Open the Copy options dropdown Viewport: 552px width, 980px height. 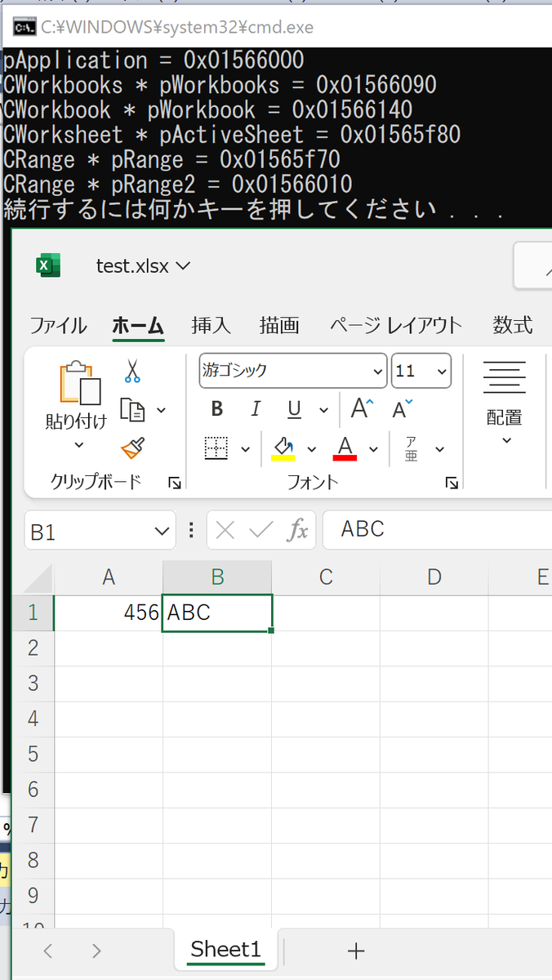coord(161,410)
